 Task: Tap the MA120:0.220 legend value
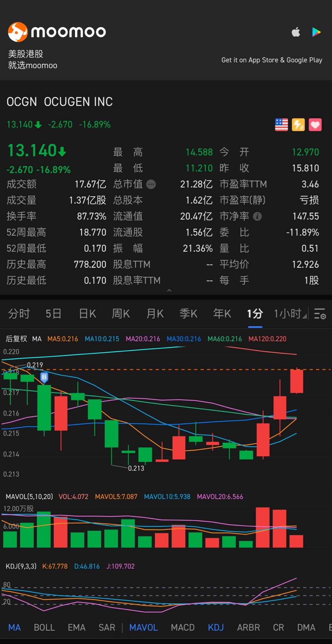pyautogui.click(x=267, y=339)
